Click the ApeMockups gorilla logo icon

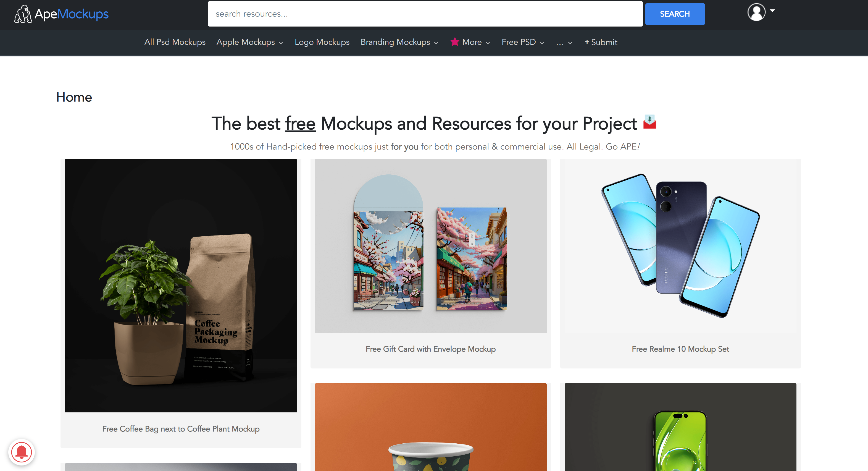point(23,14)
